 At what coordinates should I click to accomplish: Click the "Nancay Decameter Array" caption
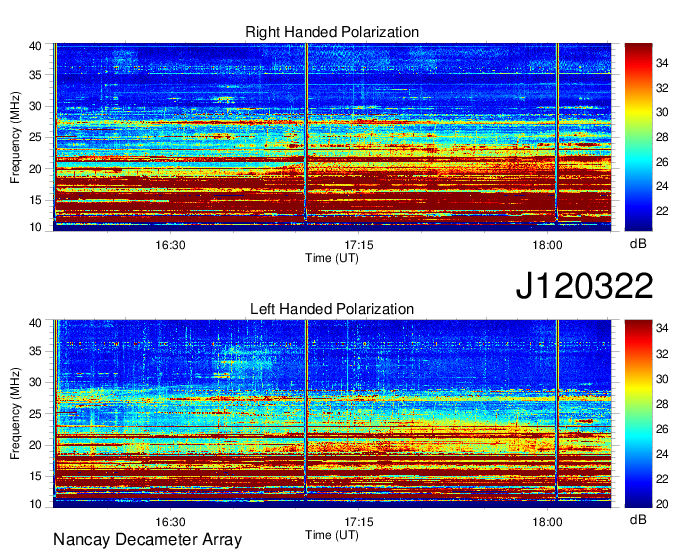pyautogui.click(x=147, y=540)
